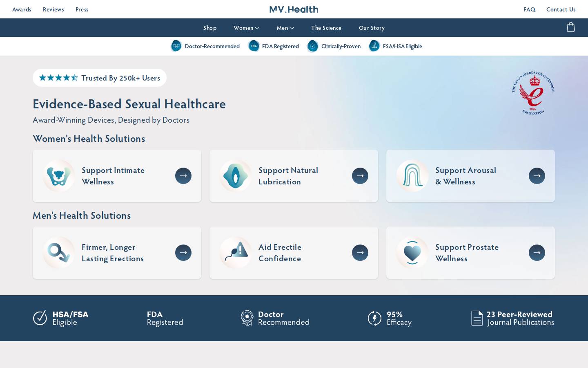Viewport: 588px width, 368px height.
Task: Click the Doctor-Recommended badge icon
Action: click(176, 46)
